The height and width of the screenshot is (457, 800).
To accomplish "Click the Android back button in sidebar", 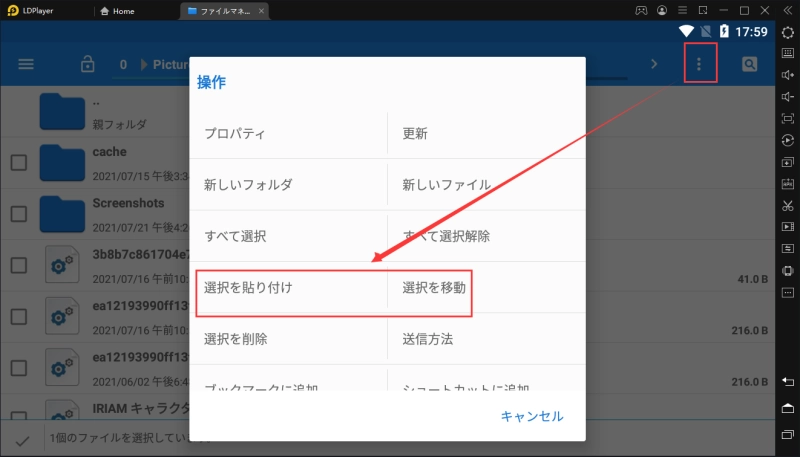I will coord(788,382).
